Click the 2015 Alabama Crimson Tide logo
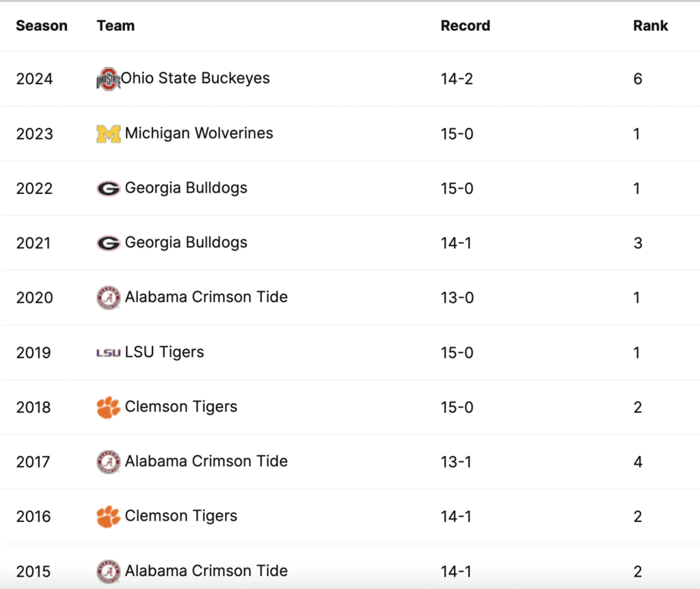700x589 pixels. pyautogui.click(x=108, y=571)
